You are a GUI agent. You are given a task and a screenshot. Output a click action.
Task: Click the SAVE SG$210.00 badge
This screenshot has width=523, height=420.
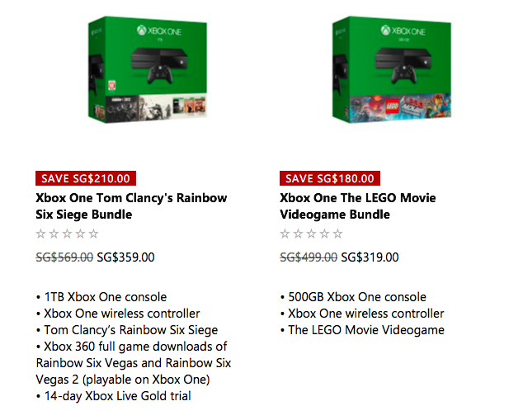click(85, 178)
